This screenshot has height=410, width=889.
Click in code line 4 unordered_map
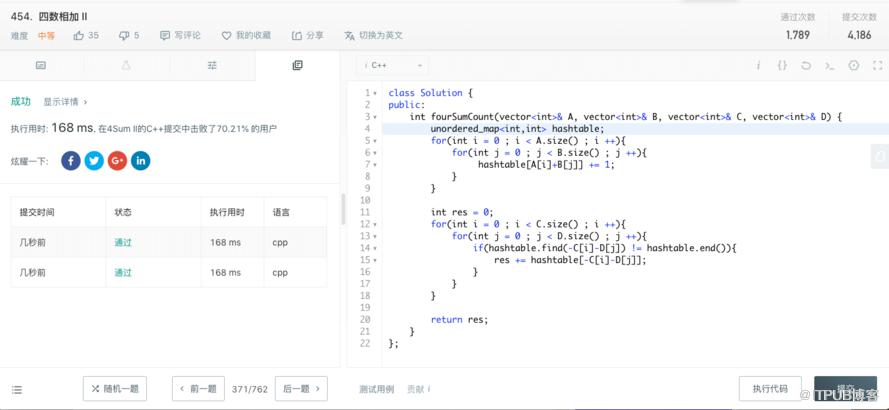click(x=518, y=129)
